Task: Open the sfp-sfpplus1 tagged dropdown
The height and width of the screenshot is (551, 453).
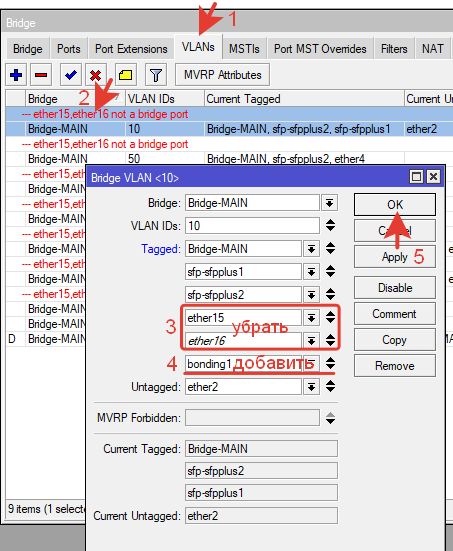Action: click(311, 272)
